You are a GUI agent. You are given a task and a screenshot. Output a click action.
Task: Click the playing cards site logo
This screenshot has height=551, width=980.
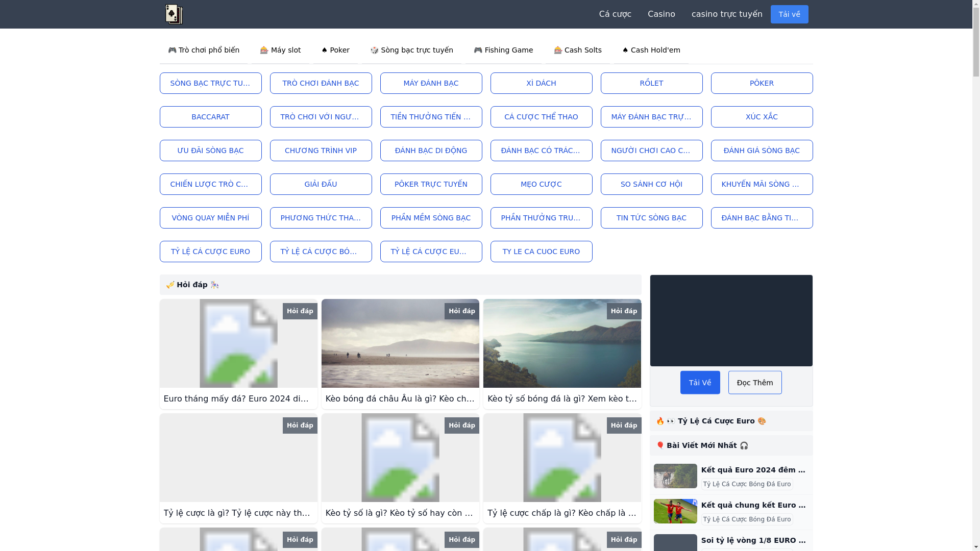174,14
